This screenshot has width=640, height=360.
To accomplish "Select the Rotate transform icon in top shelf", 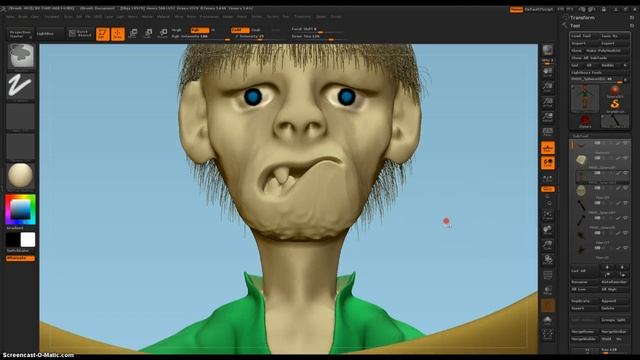I will tap(162, 33).
